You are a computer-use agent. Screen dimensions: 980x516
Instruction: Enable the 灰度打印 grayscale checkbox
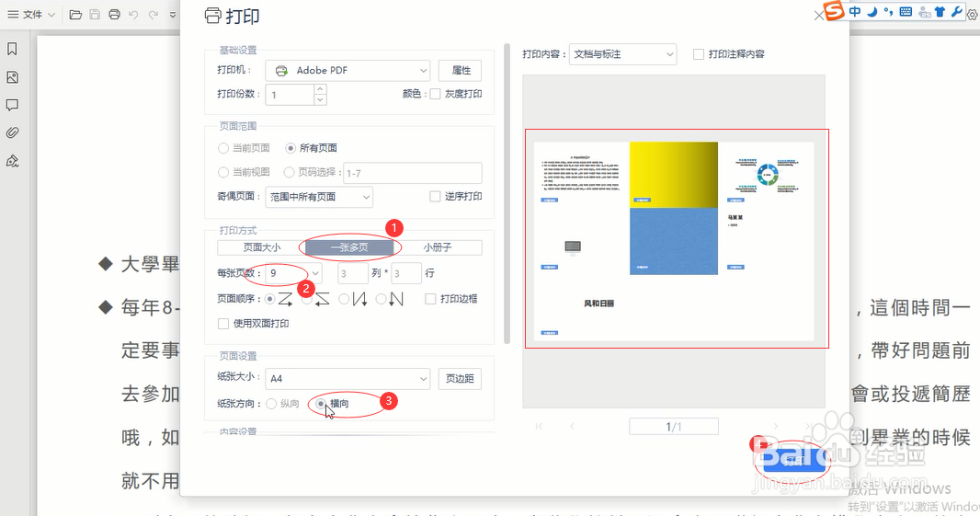[x=436, y=94]
